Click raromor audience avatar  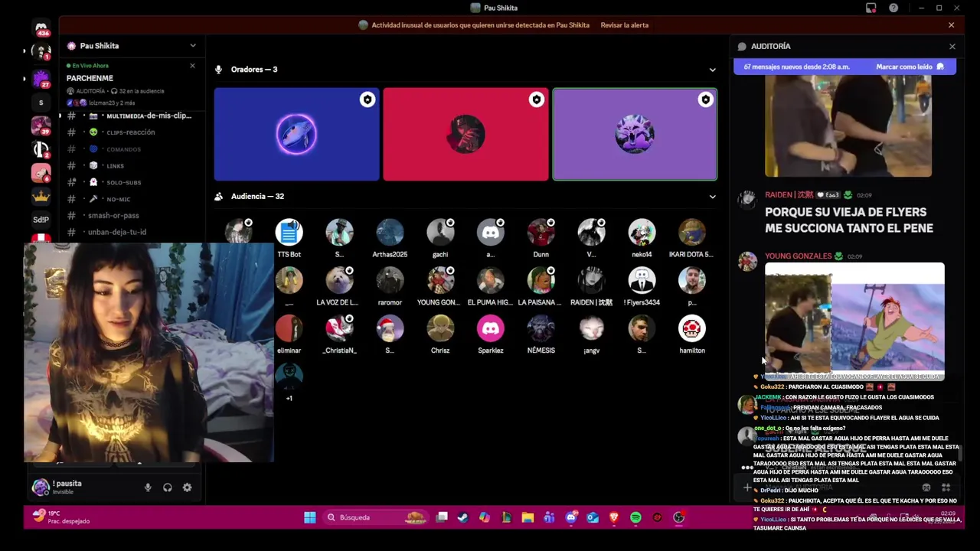[390, 281]
